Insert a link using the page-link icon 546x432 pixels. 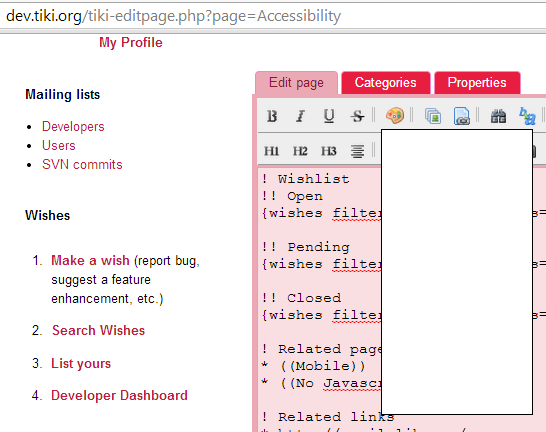click(x=461, y=116)
